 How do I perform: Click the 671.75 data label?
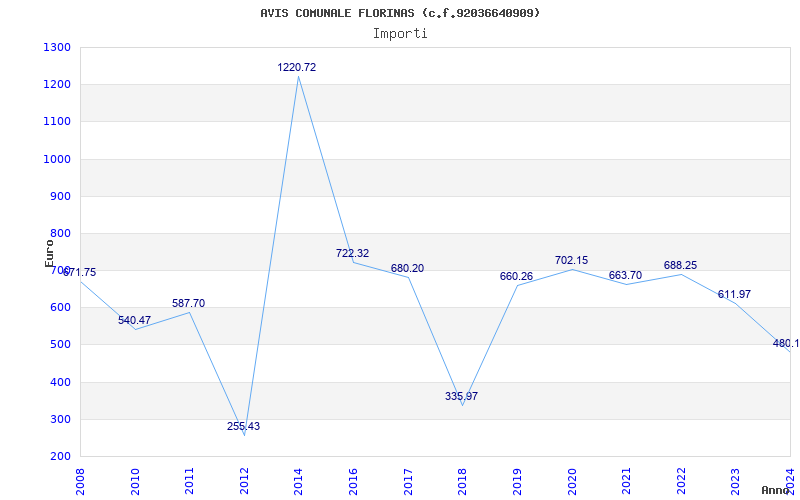point(79,272)
